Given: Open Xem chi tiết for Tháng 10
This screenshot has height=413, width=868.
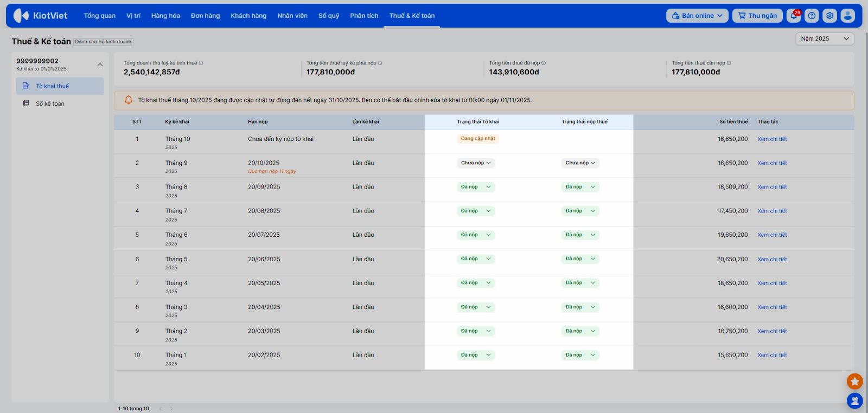Looking at the screenshot, I should pyautogui.click(x=772, y=139).
